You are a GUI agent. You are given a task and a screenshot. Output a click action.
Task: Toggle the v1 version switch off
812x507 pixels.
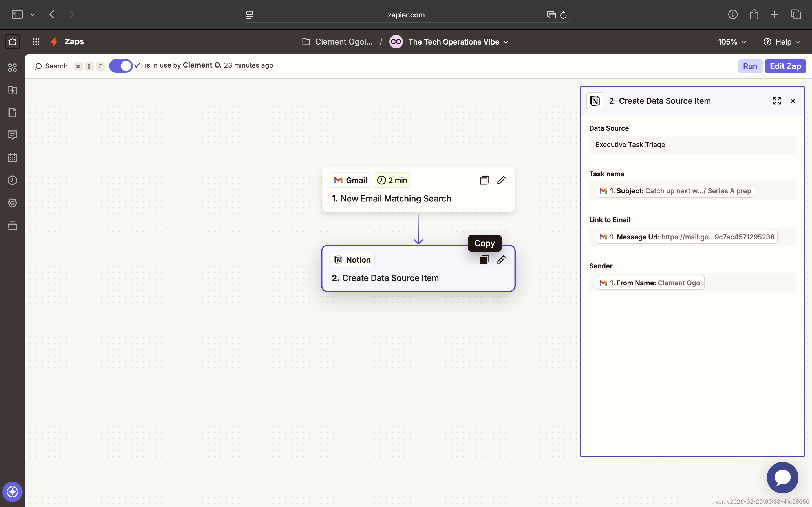click(x=121, y=66)
